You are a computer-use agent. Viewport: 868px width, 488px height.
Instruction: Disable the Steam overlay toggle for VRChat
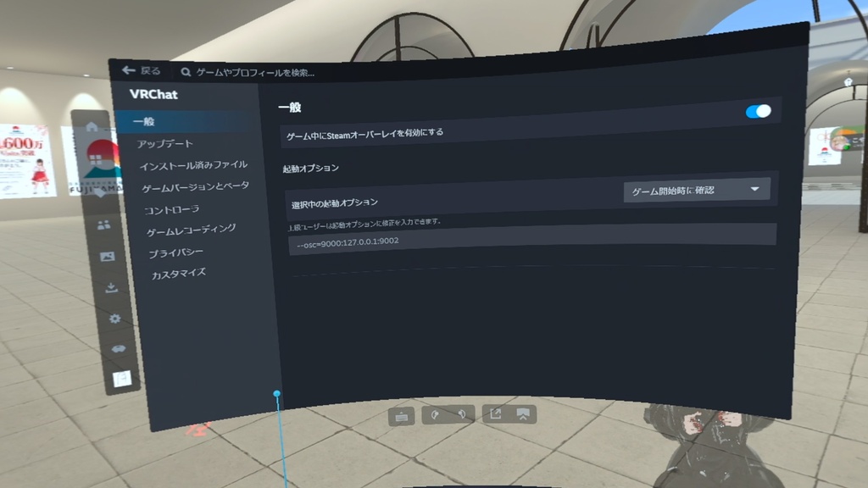758,112
